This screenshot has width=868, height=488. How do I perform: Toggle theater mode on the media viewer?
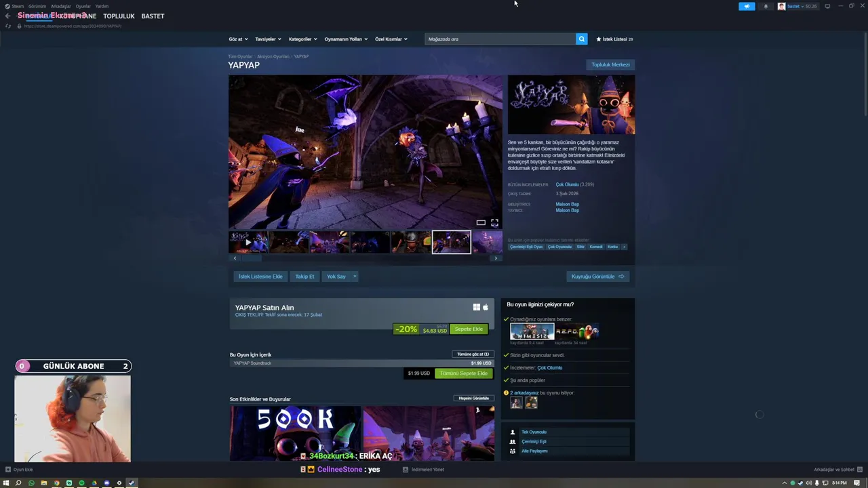(x=481, y=222)
